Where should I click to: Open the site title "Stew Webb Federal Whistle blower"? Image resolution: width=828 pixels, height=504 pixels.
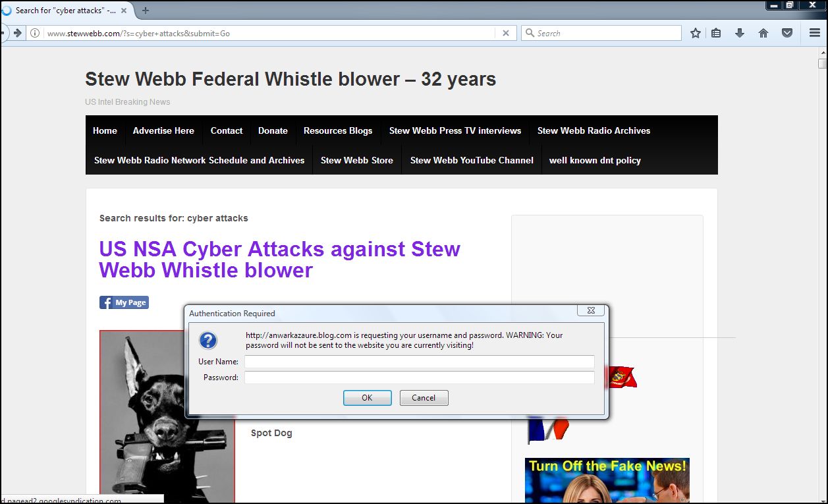pos(290,80)
